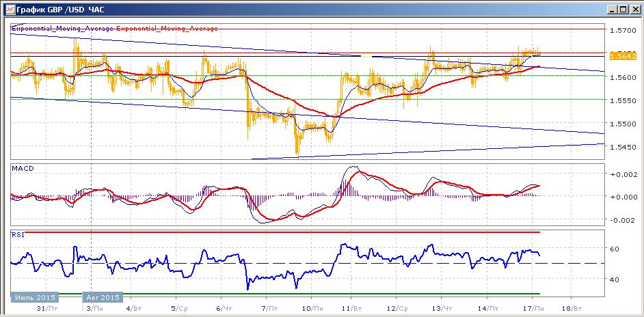Click the 1.5600 price axis label
This screenshot has height=317, width=644.
(623, 77)
